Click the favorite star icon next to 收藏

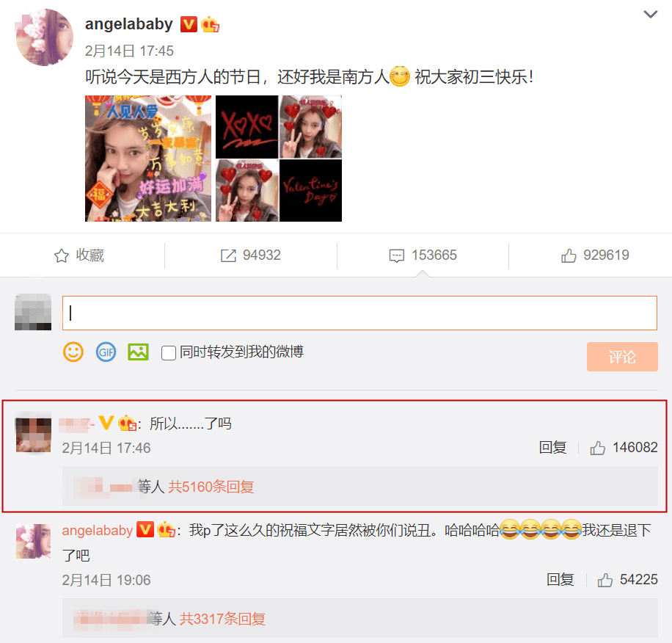tap(62, 255)
